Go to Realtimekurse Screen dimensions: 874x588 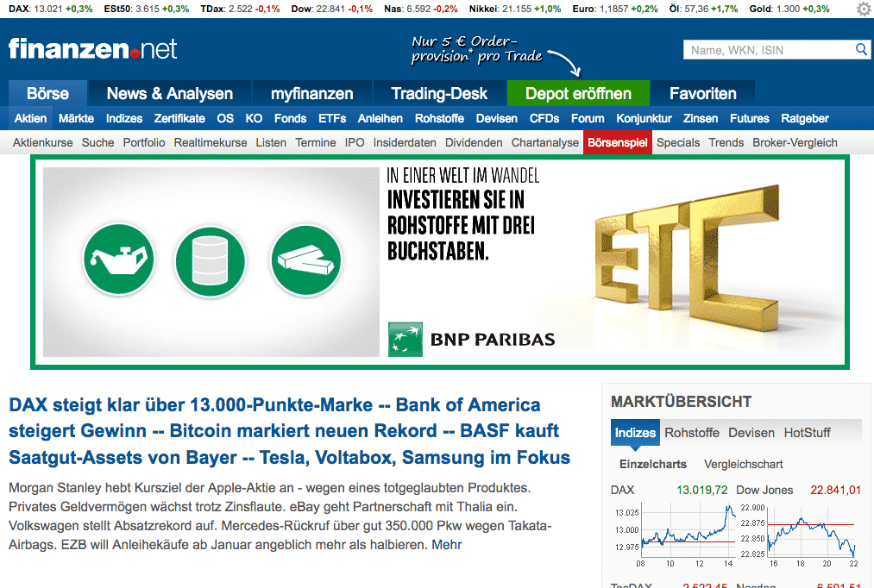211,142
